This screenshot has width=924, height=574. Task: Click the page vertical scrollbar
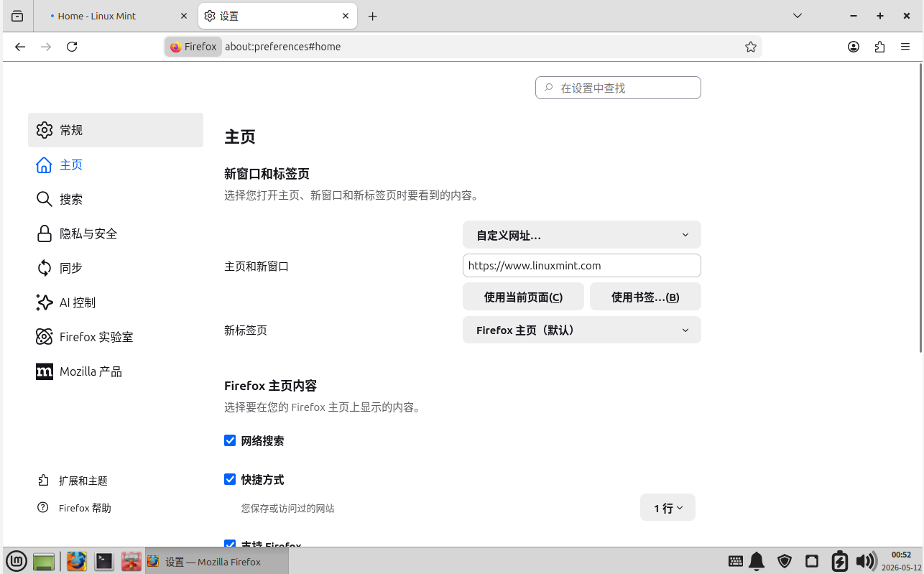coord(920,208)
